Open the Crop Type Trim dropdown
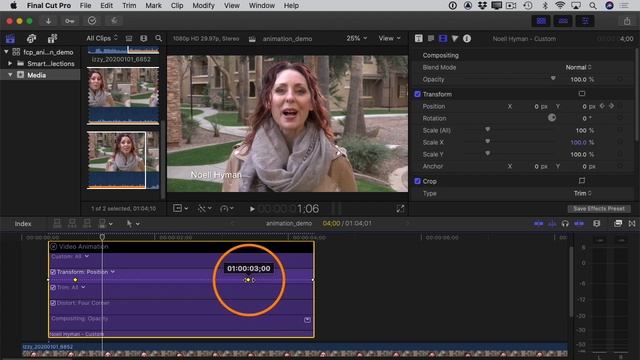Image resolution: width=640 pixels, height=360 pixels. (582, 193)
